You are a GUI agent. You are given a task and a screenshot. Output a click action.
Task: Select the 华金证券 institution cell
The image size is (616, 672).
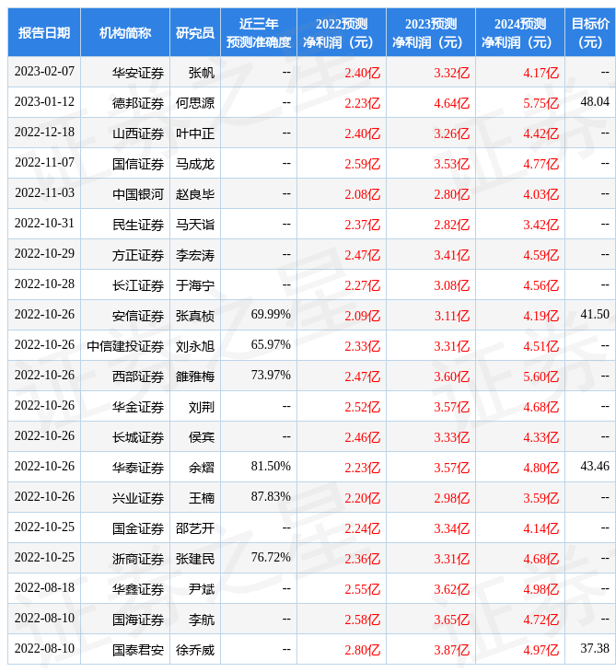(125, 407)
